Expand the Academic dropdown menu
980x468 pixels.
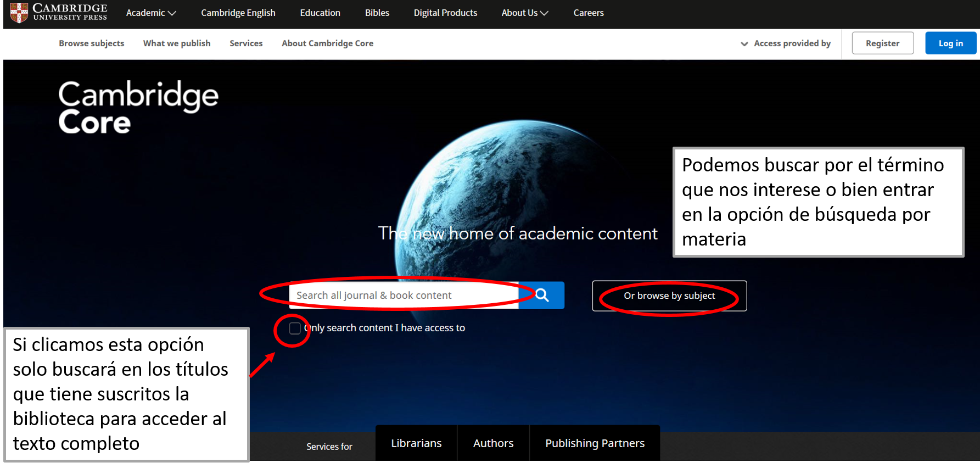pyautogui.click(x=151, y=13)
